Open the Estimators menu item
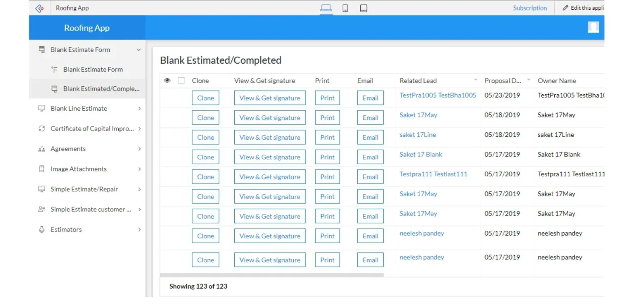Image resolution: width=644 pixels, height=306 pixels. click(87, 229)
